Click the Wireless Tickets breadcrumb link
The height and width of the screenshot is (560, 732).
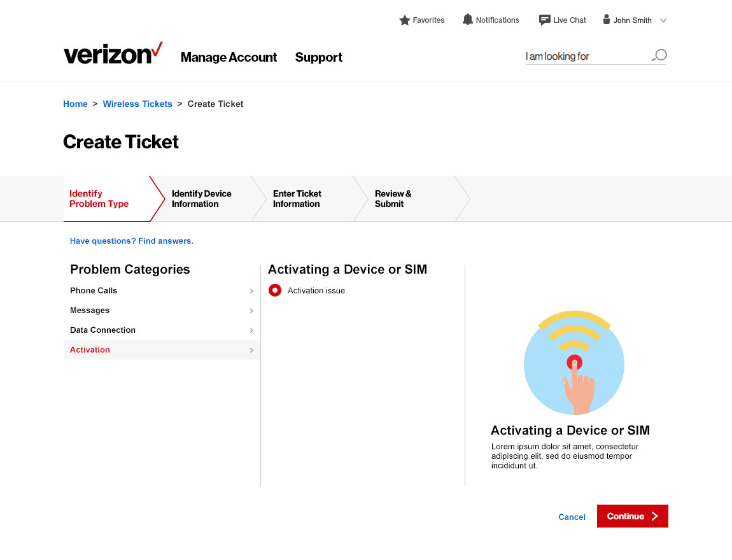[x=137, y=104]
